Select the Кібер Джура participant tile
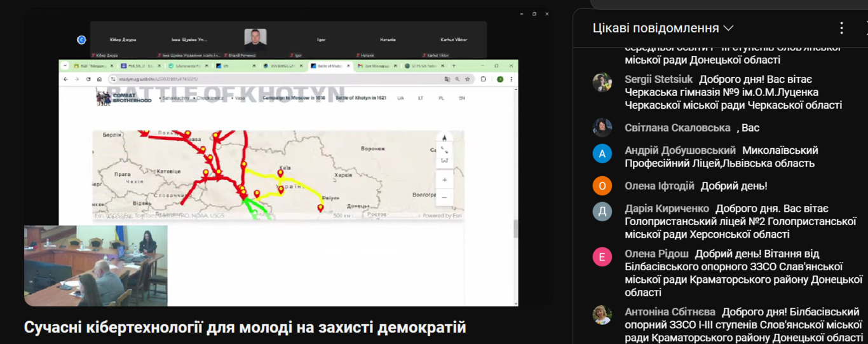 point(123,39)
